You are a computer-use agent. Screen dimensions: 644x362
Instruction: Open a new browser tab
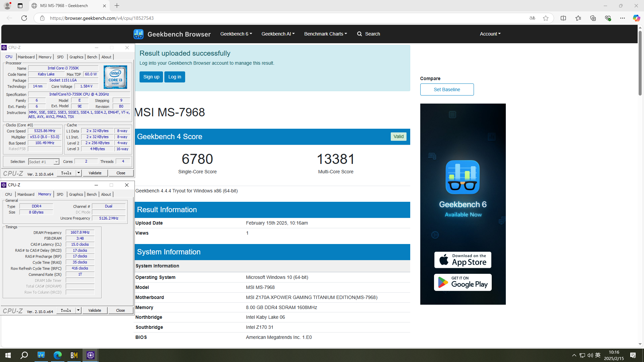pos(117,6)
